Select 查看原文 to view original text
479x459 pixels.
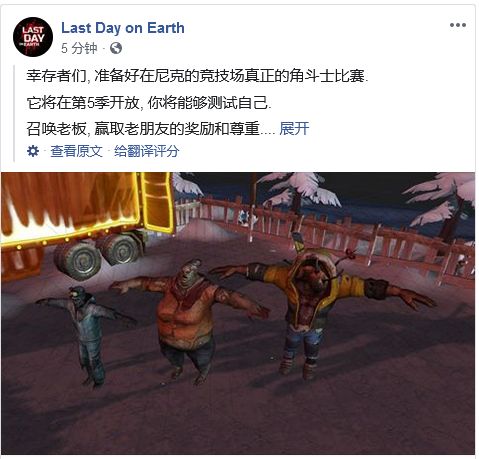[76, 151]
